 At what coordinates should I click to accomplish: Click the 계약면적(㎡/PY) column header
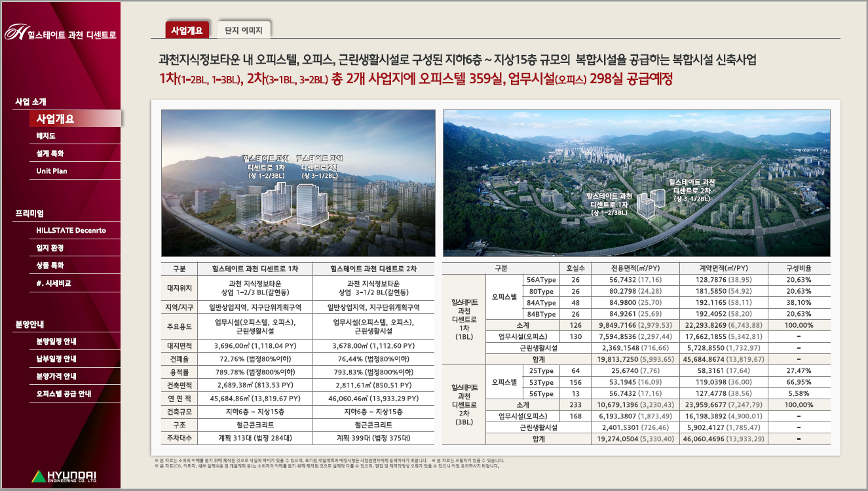723,268
